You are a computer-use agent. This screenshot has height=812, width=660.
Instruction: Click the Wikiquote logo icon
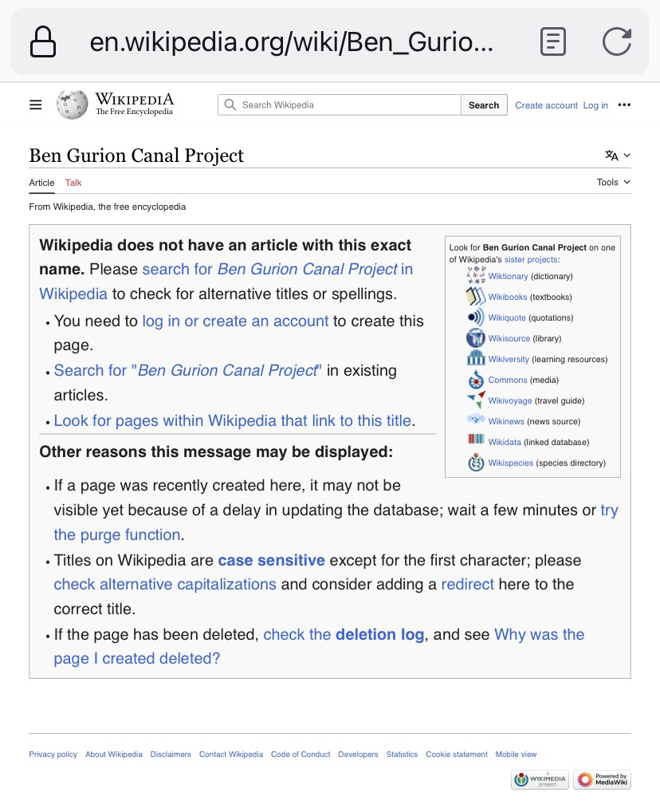tap(476, 317)
